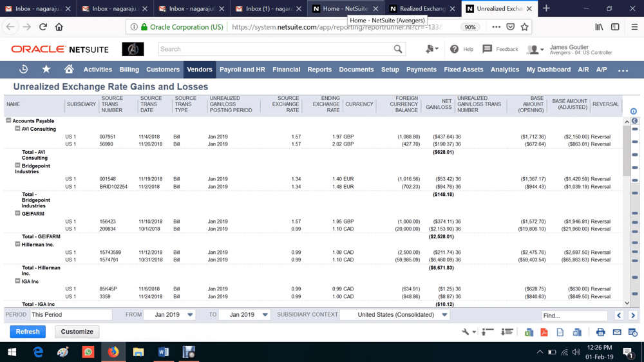644x362 pixels.
Task: Collapse the Accounts Payable group
Action: [8, 120]
